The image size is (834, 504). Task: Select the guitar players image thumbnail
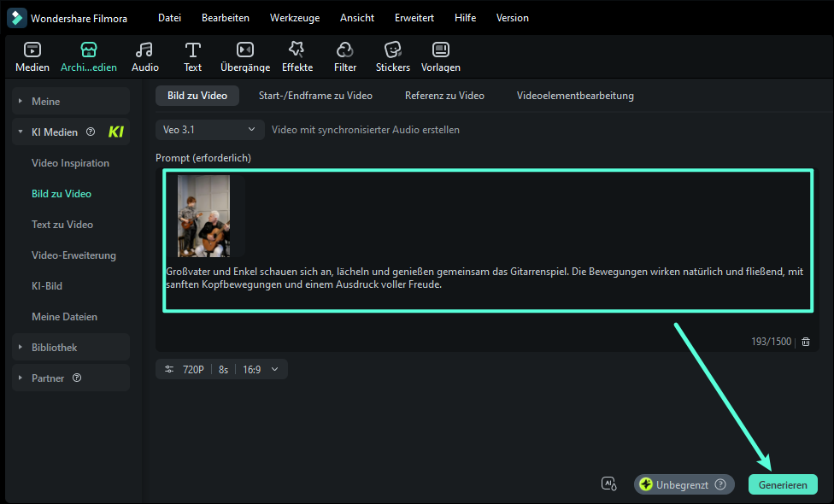[203, 216]
